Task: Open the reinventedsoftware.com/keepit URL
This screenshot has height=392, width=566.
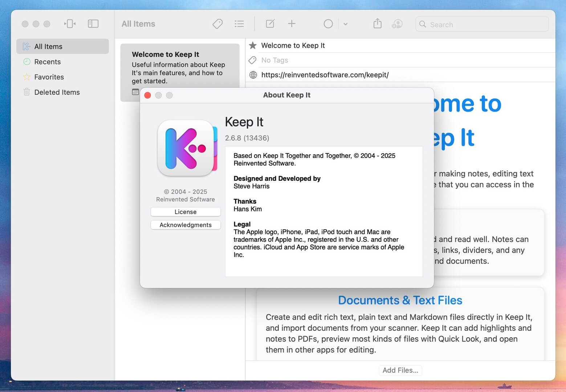Action: [x=325, y=75]
